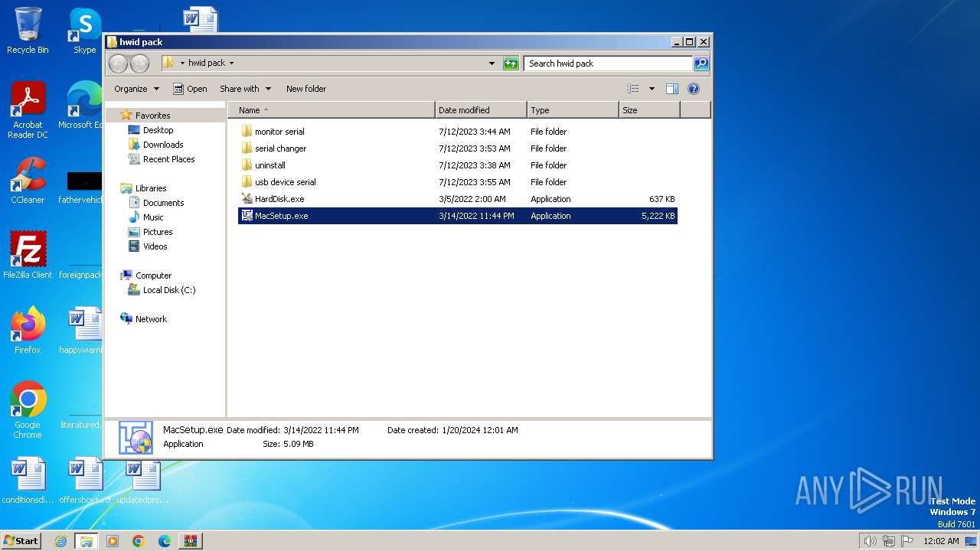Viewport: 980px width, 551px height.
Task: Sort by Date modified column
Action: pos(481,110)
